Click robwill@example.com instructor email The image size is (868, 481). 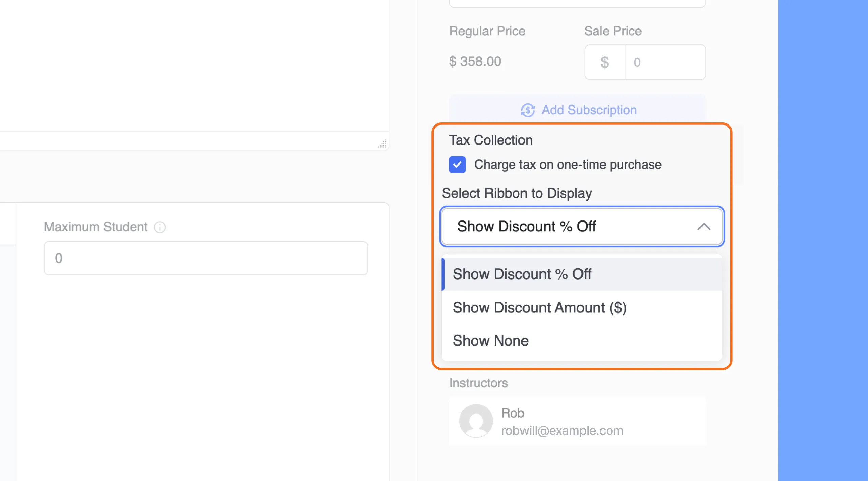click(562, 430)
